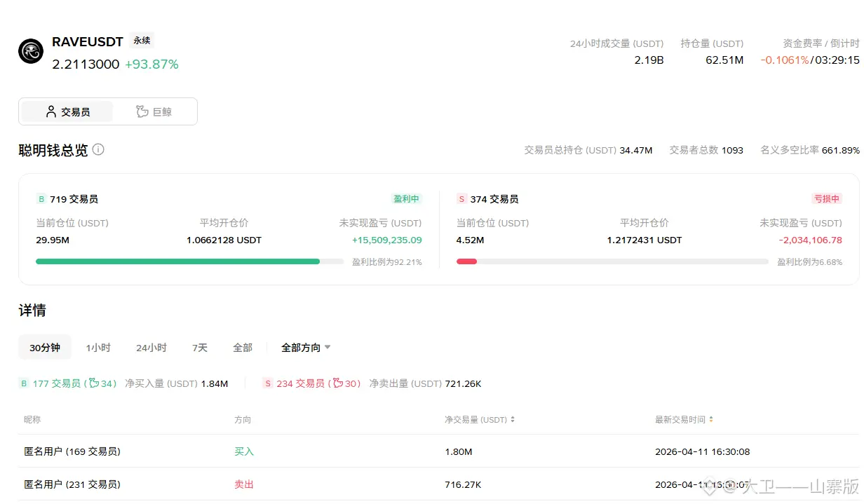
Task: Select the 7天 time range
Action: (x=200, y=348)
